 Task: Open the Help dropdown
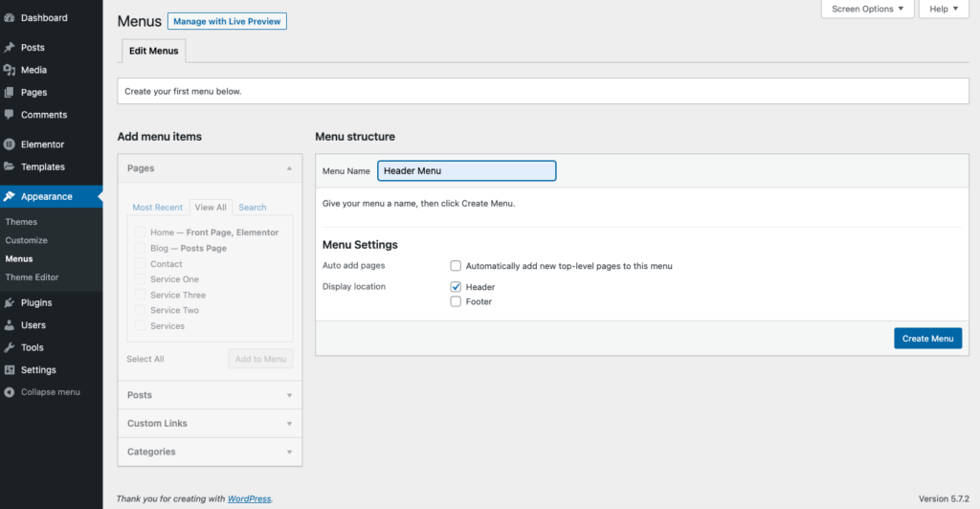(x=944, y=9)
